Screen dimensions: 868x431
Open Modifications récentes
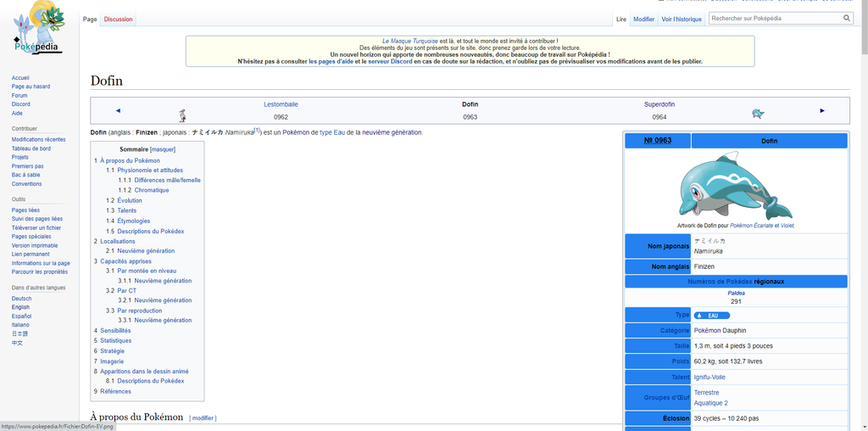(38, 140)
